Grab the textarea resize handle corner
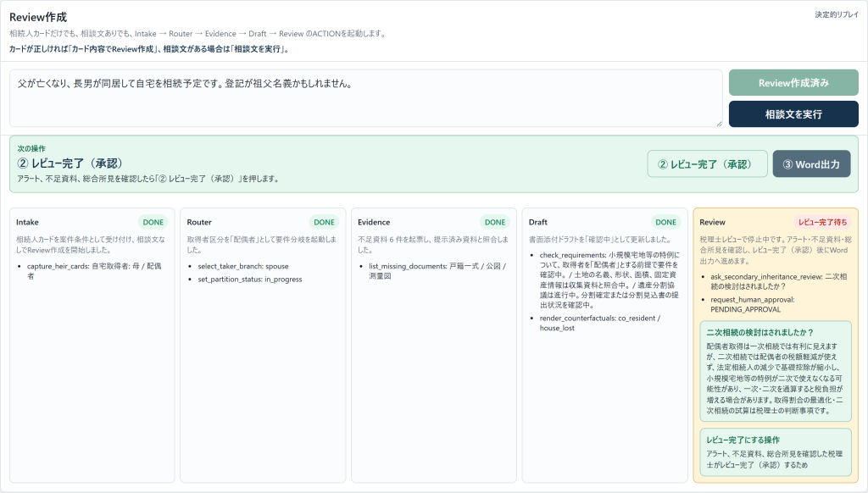The image size is (868, 493). [719, 124]
